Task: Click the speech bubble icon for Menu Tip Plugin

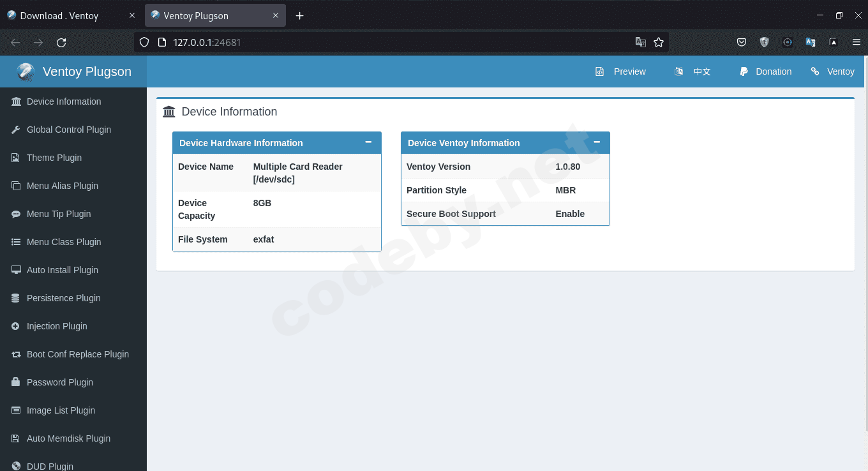Action: point(16,214)
